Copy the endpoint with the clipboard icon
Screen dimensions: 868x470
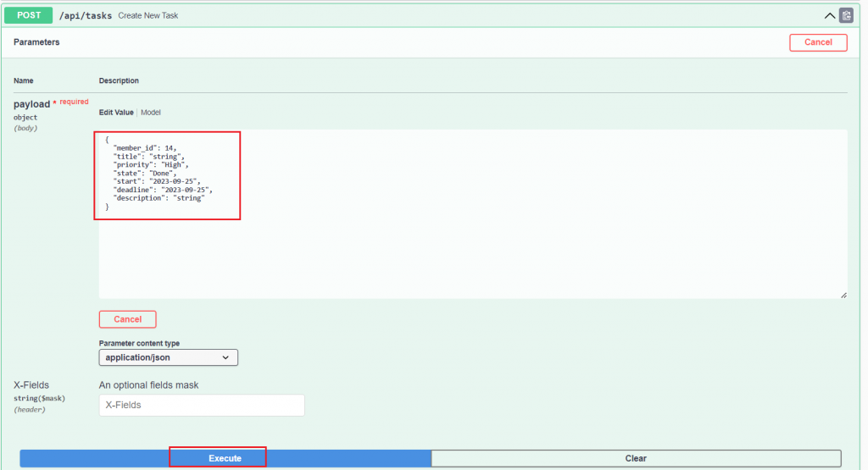click(x=847, y=15)
